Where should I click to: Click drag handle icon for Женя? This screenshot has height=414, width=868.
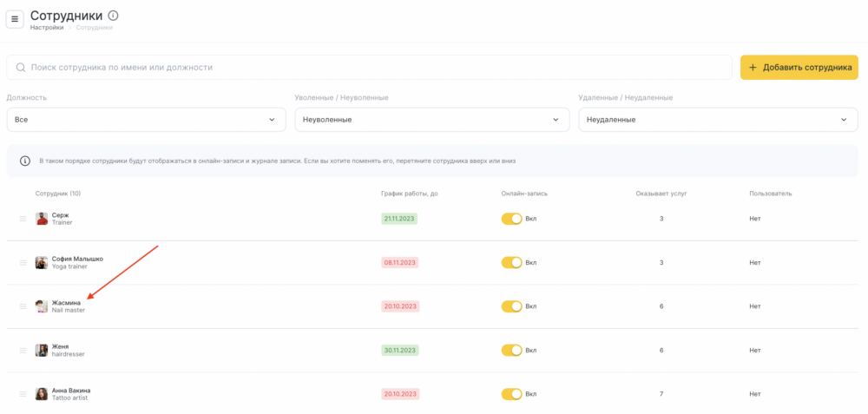coord(23,350)
